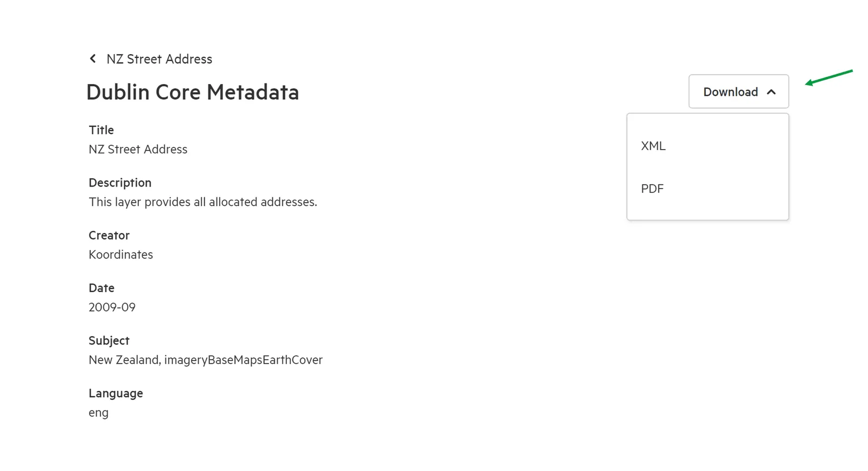Select the Language field label
Viewport: 868px width, 471px height.
(116, 393)
